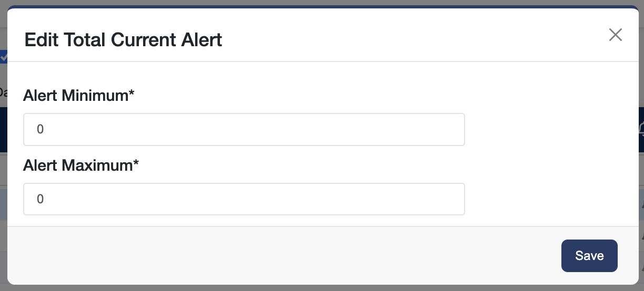Click the dimmed backdrop above the dialog

tap(316, 3)
